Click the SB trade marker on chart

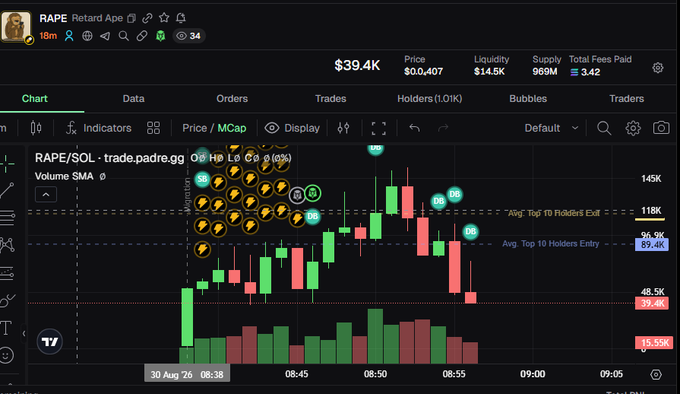click(202, 179)
